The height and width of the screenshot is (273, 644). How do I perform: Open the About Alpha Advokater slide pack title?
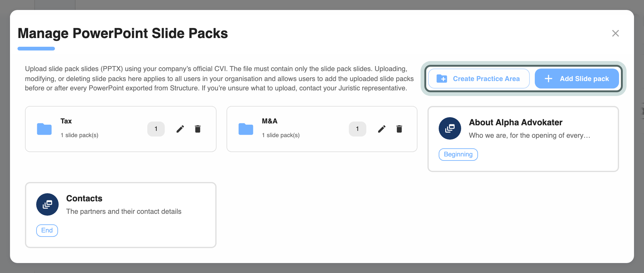point(516,122)
